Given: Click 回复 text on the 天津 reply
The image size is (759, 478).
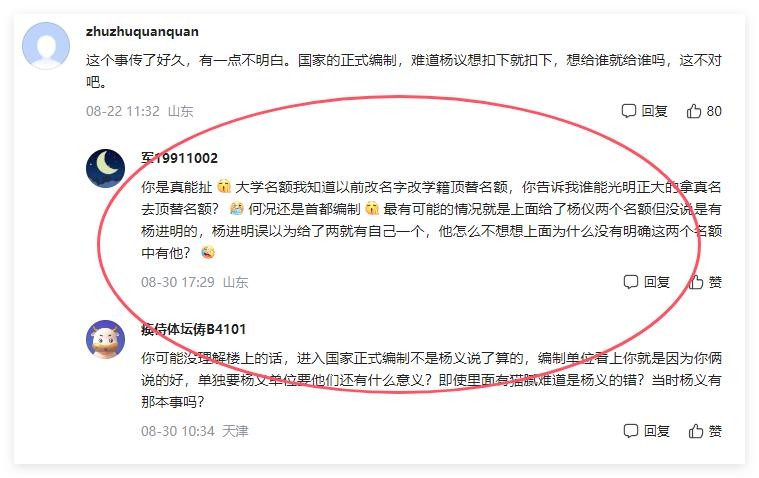Looking at the screenshot, I should click(657, 431).
